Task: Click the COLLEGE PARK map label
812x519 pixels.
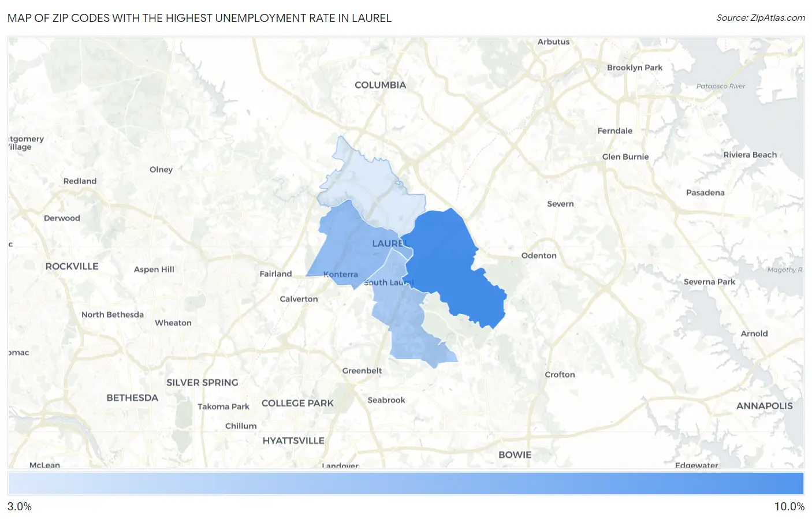Action: [x=297, y=403]
